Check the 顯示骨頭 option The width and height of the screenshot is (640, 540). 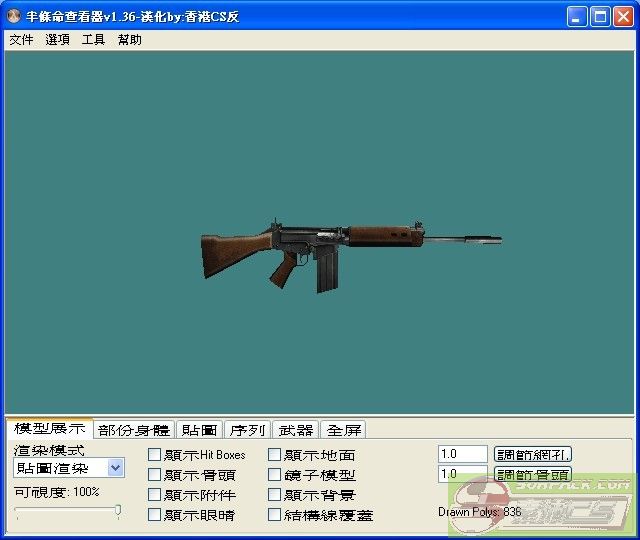click(154, 475)
